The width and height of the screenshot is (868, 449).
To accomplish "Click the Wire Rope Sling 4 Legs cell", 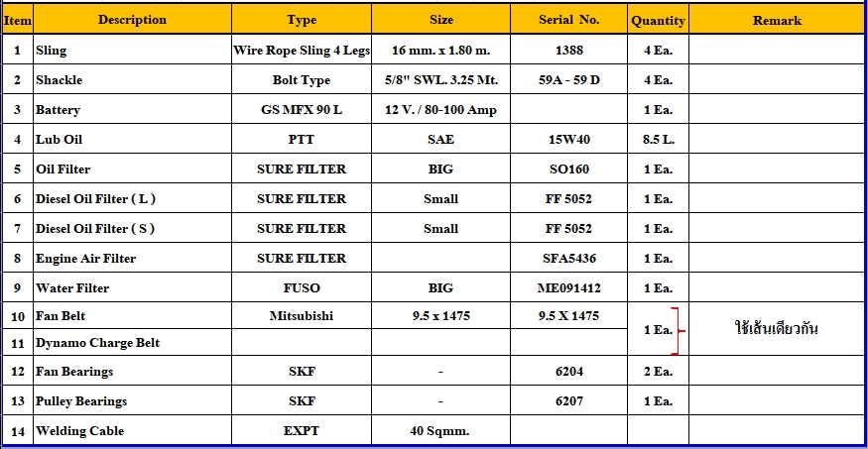I will (302, 50).
